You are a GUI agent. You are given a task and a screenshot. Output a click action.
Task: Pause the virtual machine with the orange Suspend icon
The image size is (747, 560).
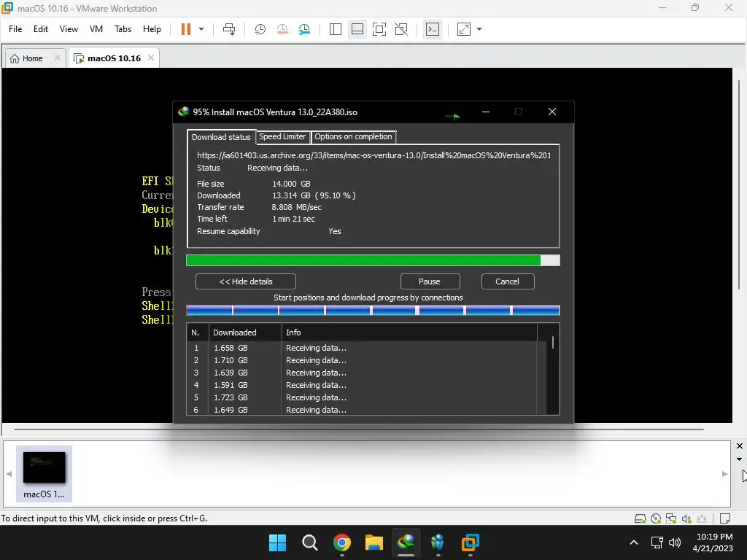(186, 29)
